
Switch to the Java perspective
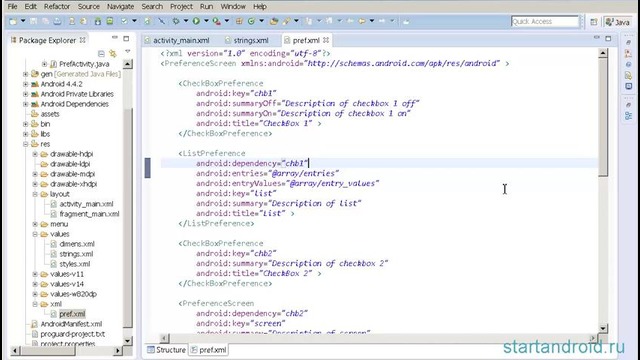click(618, 22)
